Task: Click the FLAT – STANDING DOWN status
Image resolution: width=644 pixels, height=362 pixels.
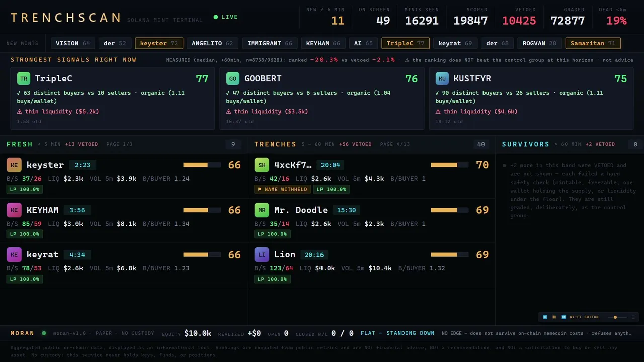Action: pos(397,333)
